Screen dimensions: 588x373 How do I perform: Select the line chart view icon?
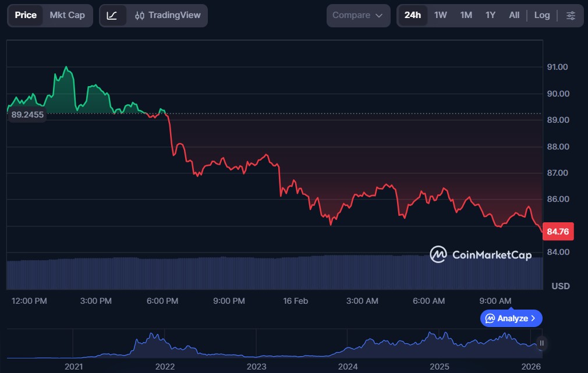coord(112,16)
